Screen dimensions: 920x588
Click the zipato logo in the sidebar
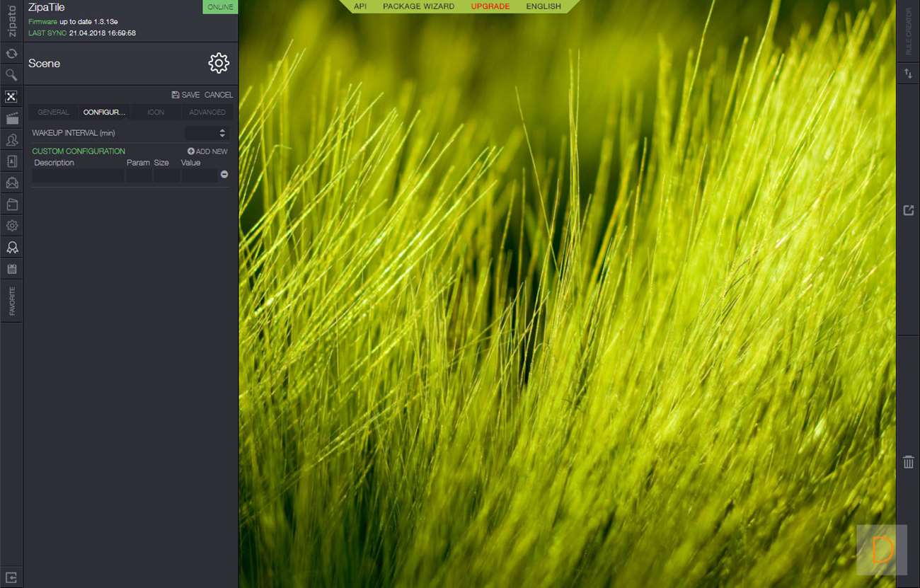tap(11, 21)
